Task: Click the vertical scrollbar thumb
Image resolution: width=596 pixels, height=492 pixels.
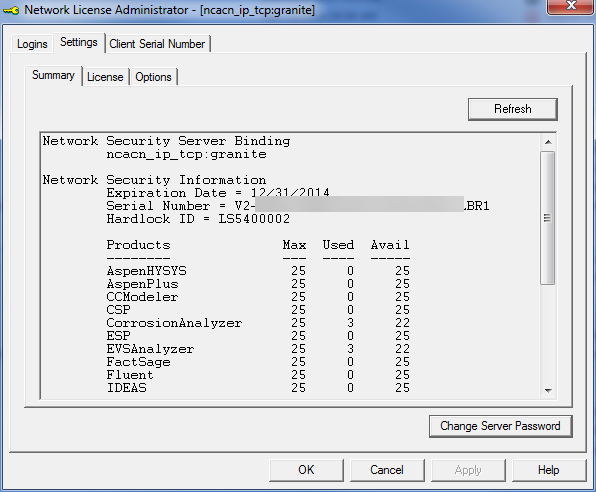Action: [x=548, y=217]
